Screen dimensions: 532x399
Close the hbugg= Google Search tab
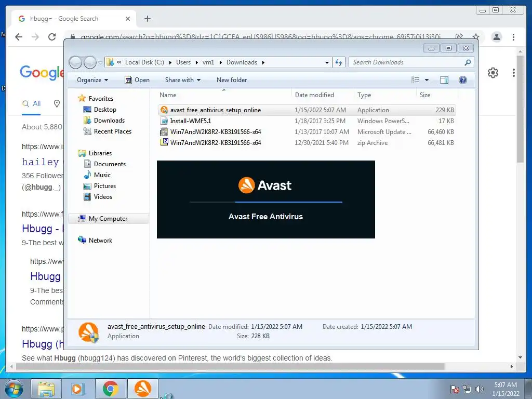click(x=128, y=19)
